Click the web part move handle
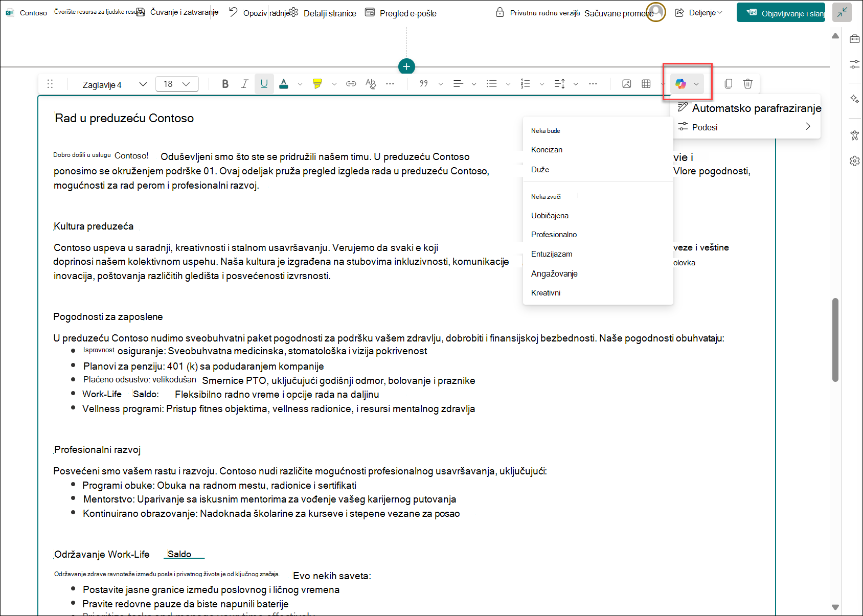 tap(50, 84)
